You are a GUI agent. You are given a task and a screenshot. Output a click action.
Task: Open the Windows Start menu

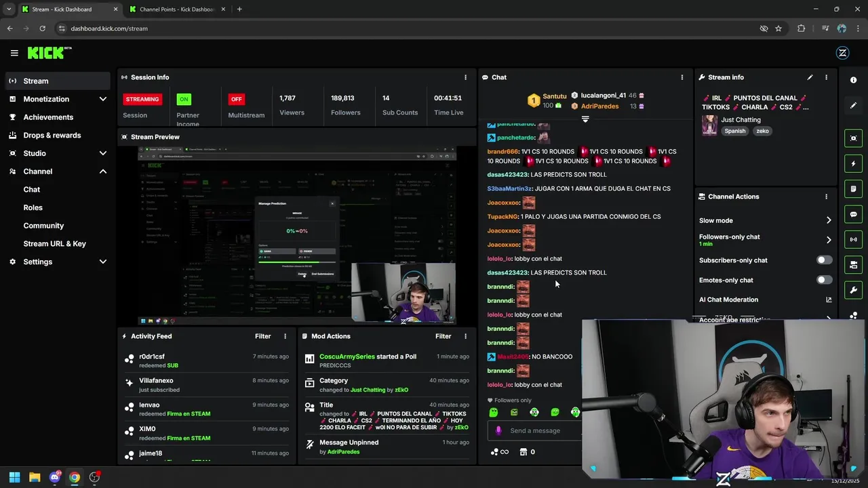point(14,477)
